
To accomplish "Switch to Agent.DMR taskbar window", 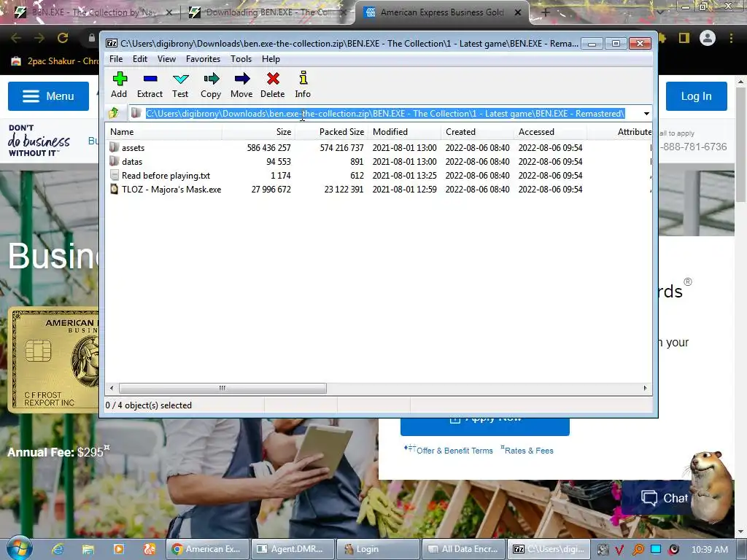I will (x=293, y=549).
